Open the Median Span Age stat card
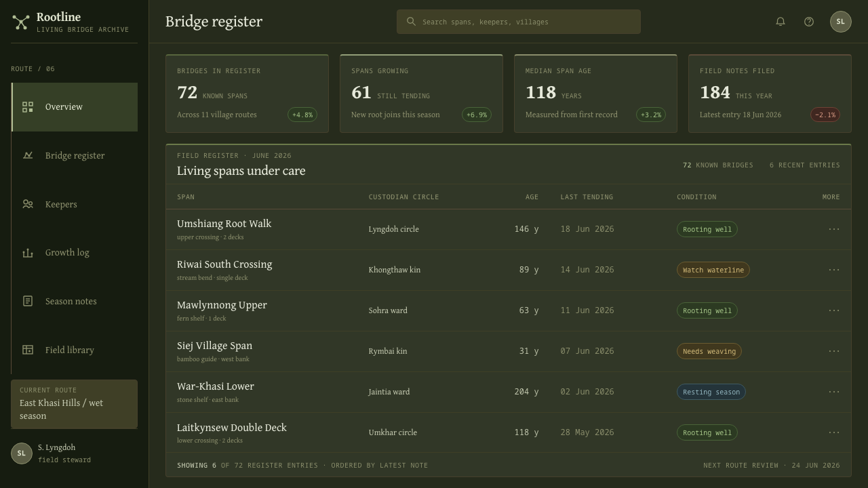868x488 pixels. pos(595,94)
